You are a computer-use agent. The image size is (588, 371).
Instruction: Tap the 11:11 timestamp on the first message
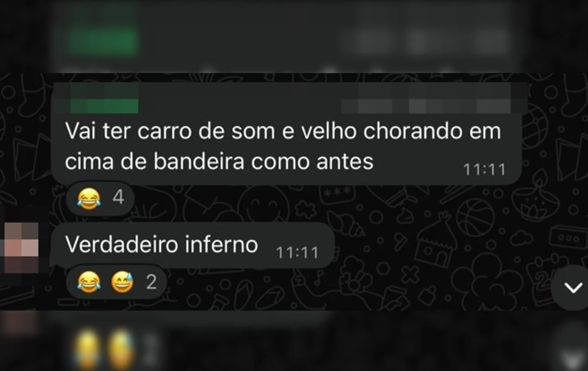(484, 170)
